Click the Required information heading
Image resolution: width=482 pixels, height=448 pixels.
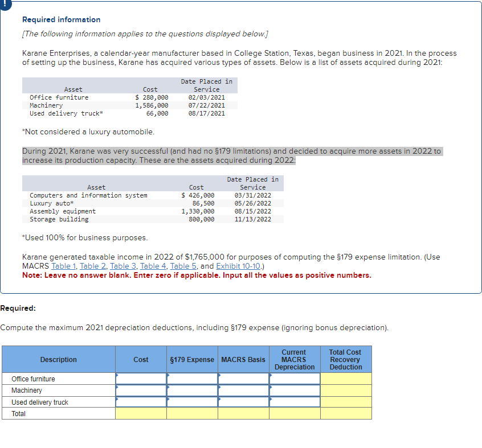click(x=61, y=20)
